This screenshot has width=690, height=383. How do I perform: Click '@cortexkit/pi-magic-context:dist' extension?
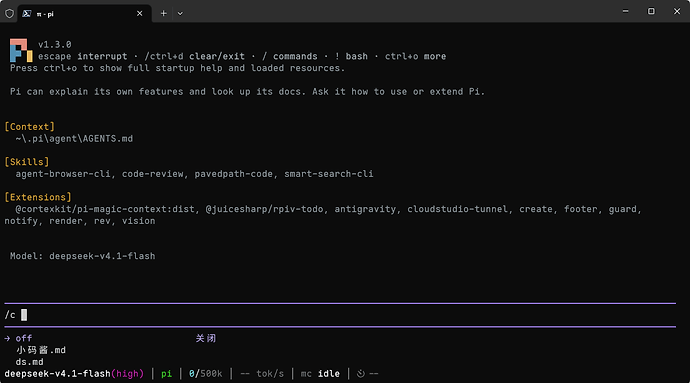[x=105, y=209]
